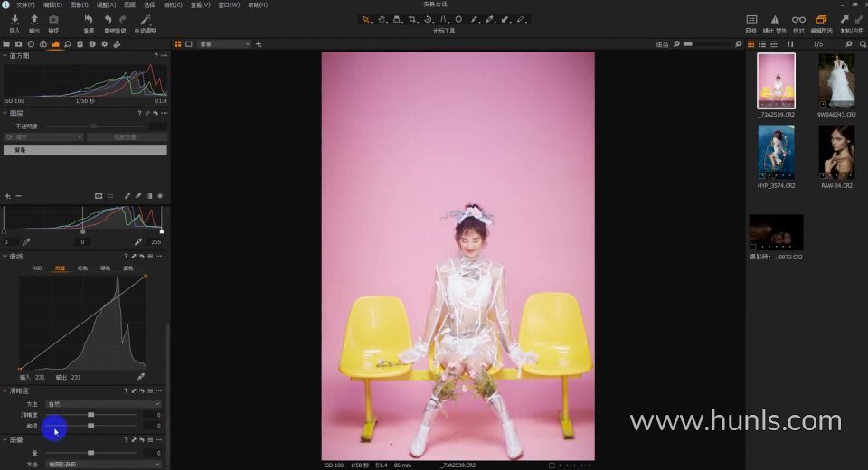The image size is (868, 470).
Task: Open the Clarity method dropdown
Action: pos(103,404)
